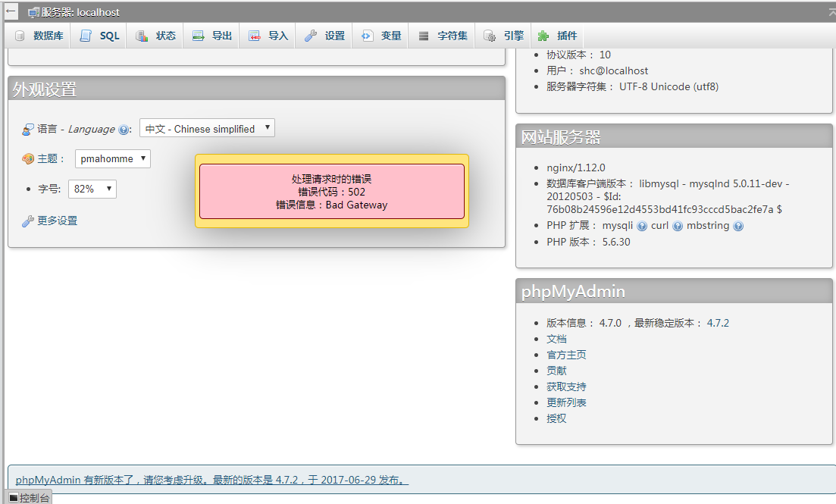The height and width of the screenshot is (504, 836).
Task: Click the 协议版本： 10 text
Action: [x=578, y=55]
